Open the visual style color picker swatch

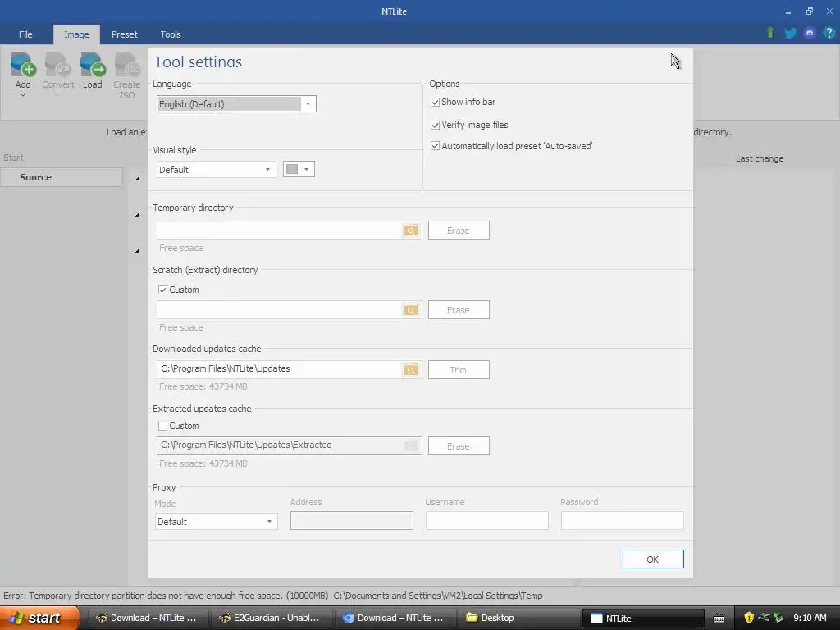(299, 169)
